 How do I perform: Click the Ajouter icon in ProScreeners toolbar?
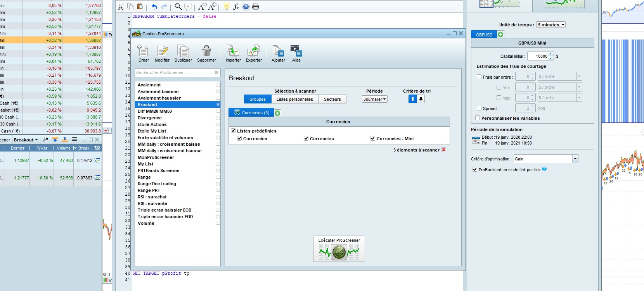coord(278,53)
